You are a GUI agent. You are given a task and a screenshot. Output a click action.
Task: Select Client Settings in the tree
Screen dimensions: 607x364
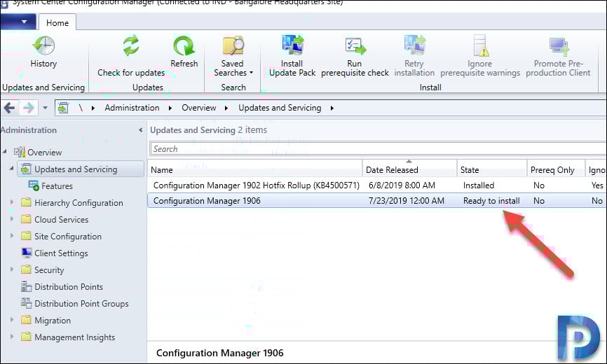[x=61, y=253]
